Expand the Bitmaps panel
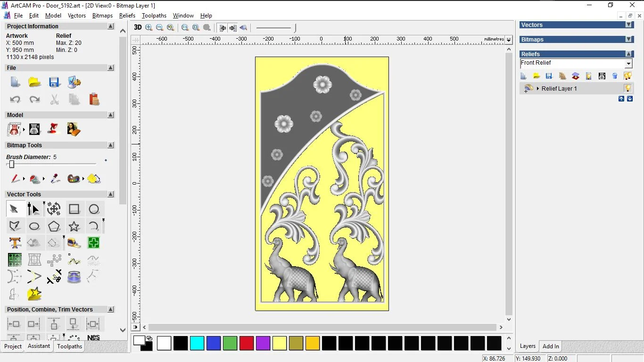The width and height of the screenshot is (644, 362). click(628, 40)
